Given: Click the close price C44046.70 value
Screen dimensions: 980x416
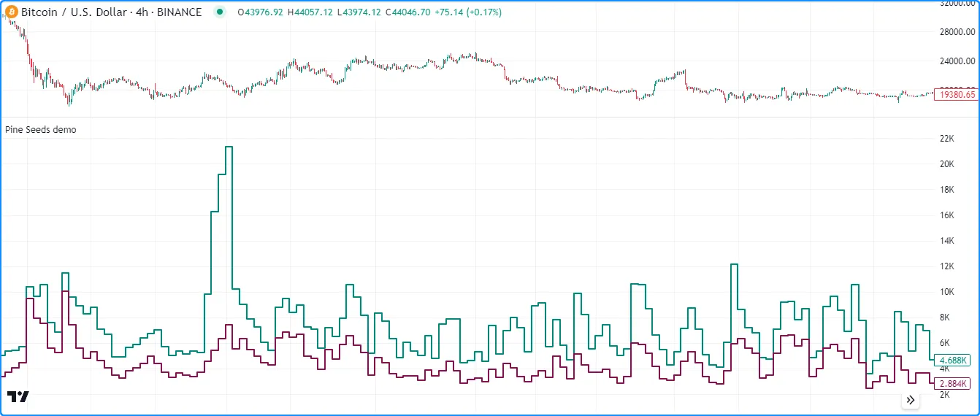Looking at the screenshot, I should [x=411, y=12].
